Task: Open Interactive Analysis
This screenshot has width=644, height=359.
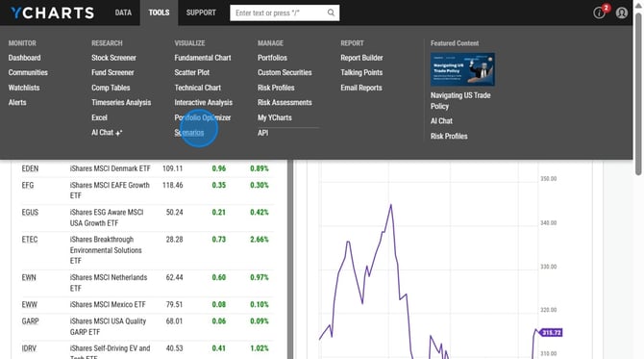Action: (x=204, y=102)
